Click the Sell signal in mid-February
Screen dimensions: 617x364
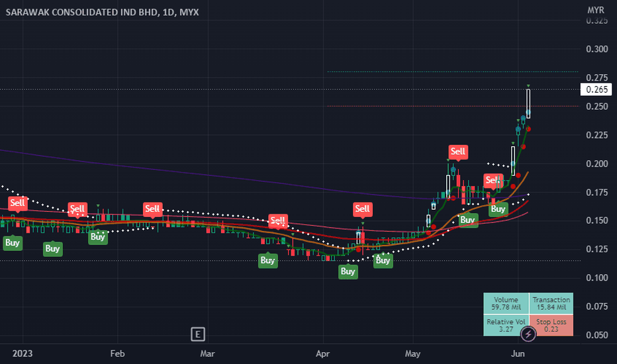(x=152, y=208)
